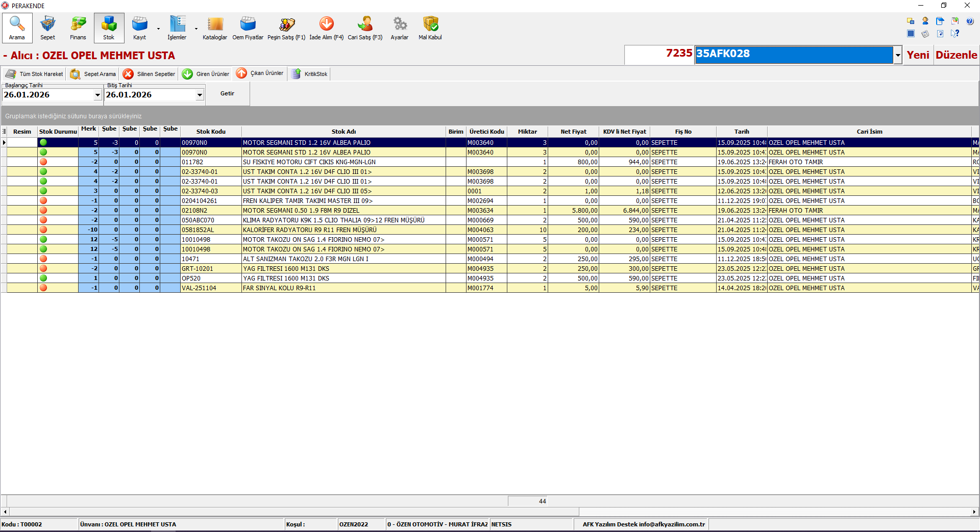The width and height of the screenshot is (980, 532).
Task: Start Peşin Satış (F1)
Action: coord(286,28)
